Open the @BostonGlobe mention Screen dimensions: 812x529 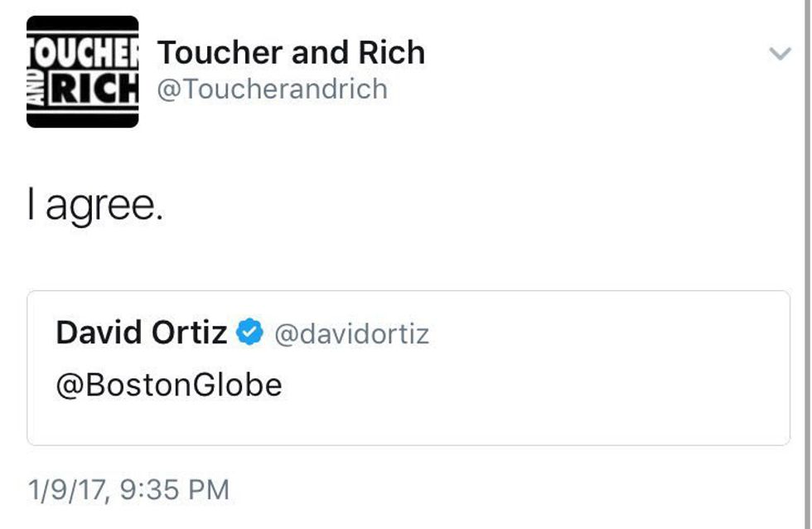point(169,386)
